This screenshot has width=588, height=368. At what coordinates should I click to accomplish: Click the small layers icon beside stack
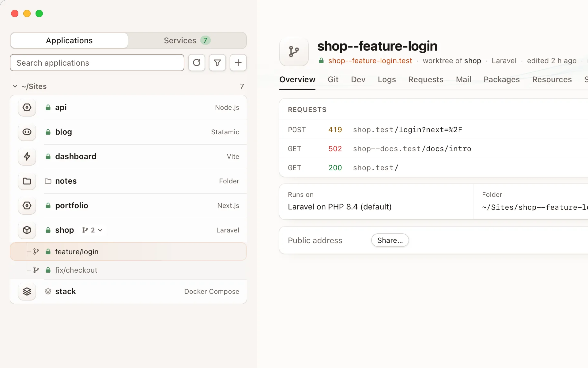48,291
